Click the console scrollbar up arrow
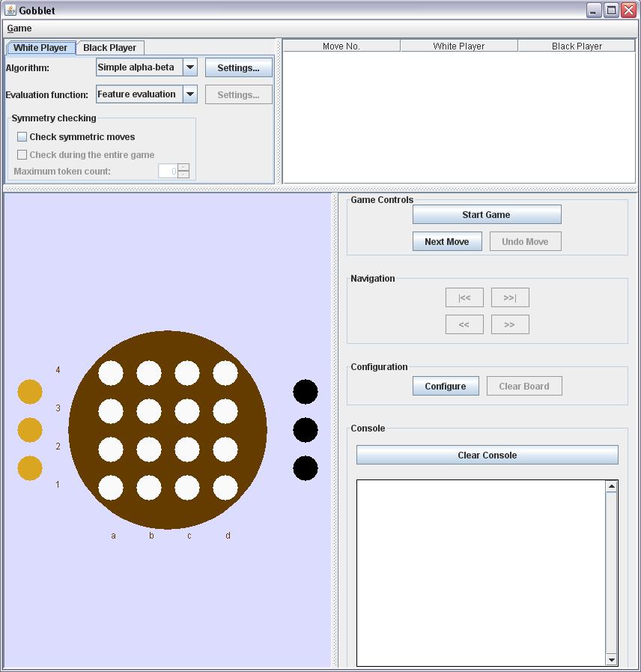Viewport: 641px width, 672px height. coord(612,486)
